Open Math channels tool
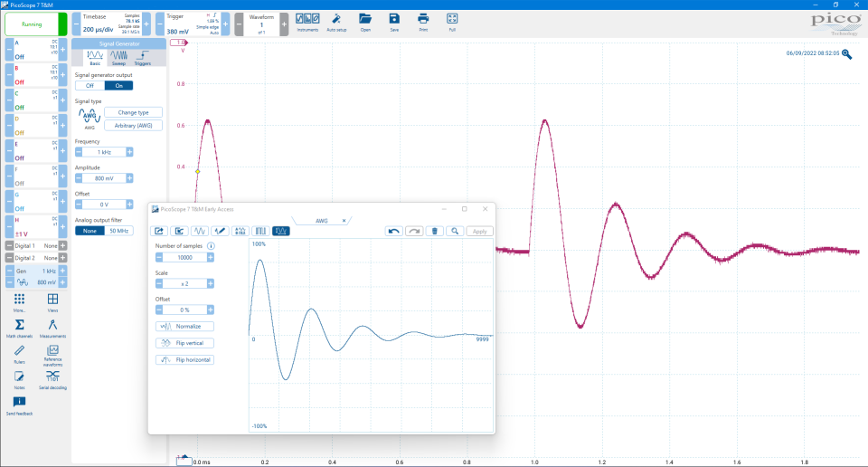 pos(19,328)
